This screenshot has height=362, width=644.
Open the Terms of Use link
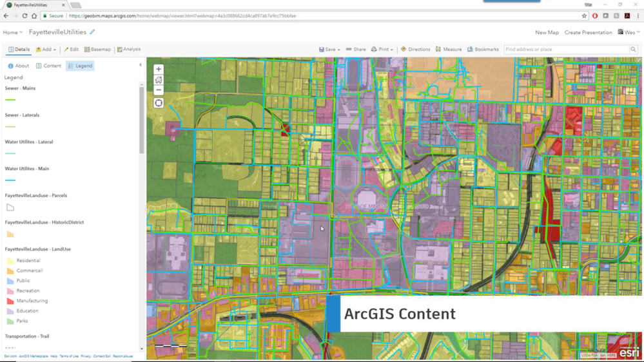[x=69, y=356]
